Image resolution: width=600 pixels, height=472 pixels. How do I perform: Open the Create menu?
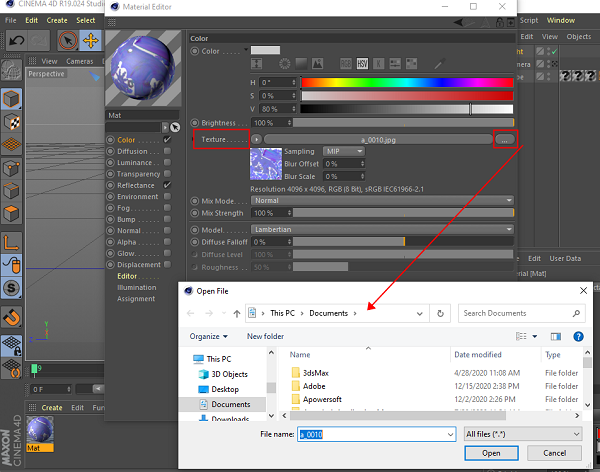(57, 19)
